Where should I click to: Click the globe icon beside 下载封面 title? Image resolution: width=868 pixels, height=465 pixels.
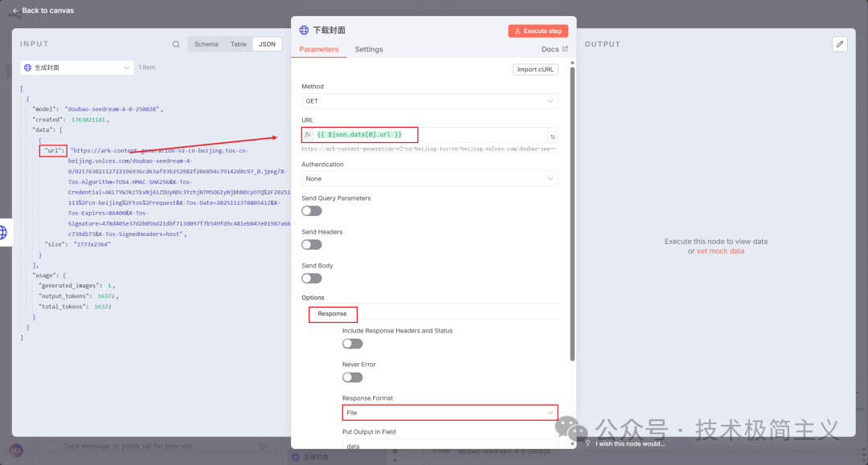304,30
